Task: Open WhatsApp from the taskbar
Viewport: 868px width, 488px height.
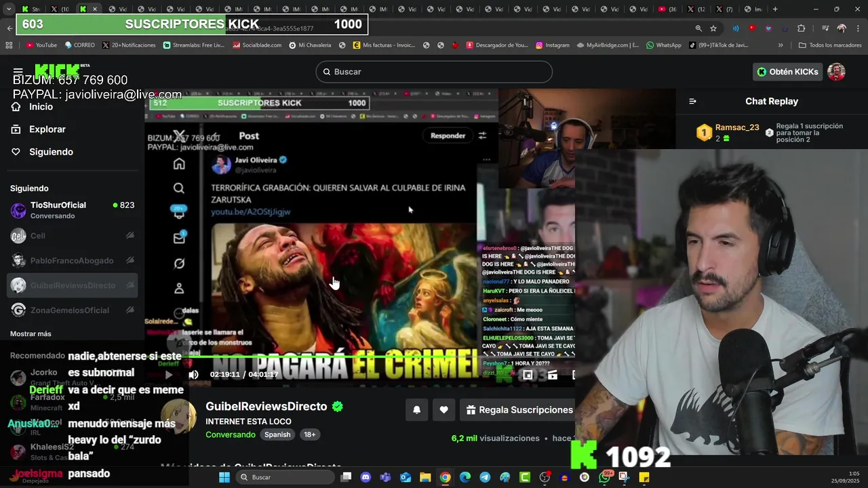Action: tap(604, 477)
